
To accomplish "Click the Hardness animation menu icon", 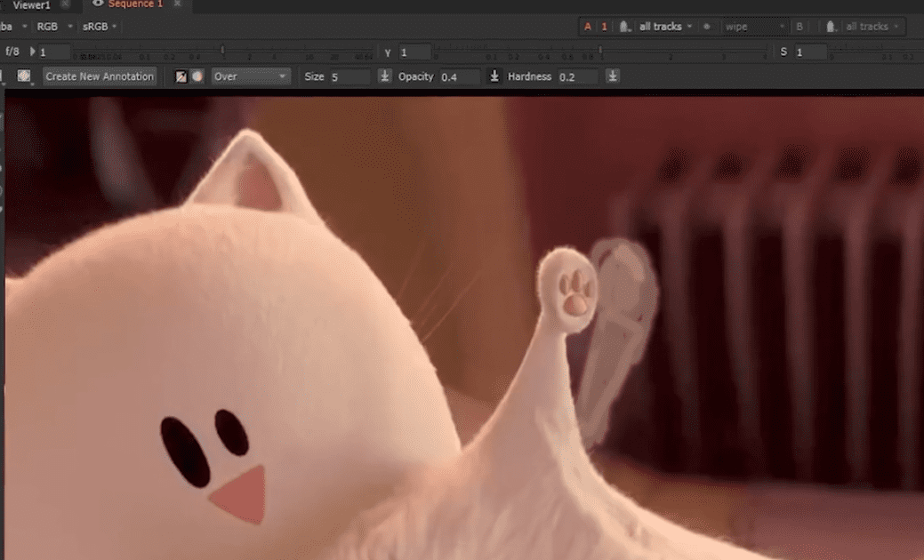I will 613,76.
